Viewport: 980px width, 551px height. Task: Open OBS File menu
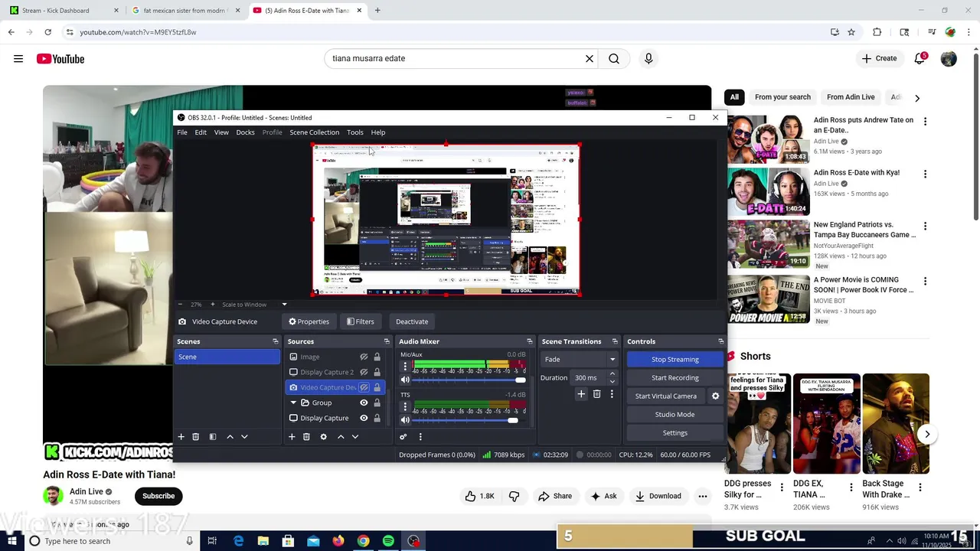point(182,132)
